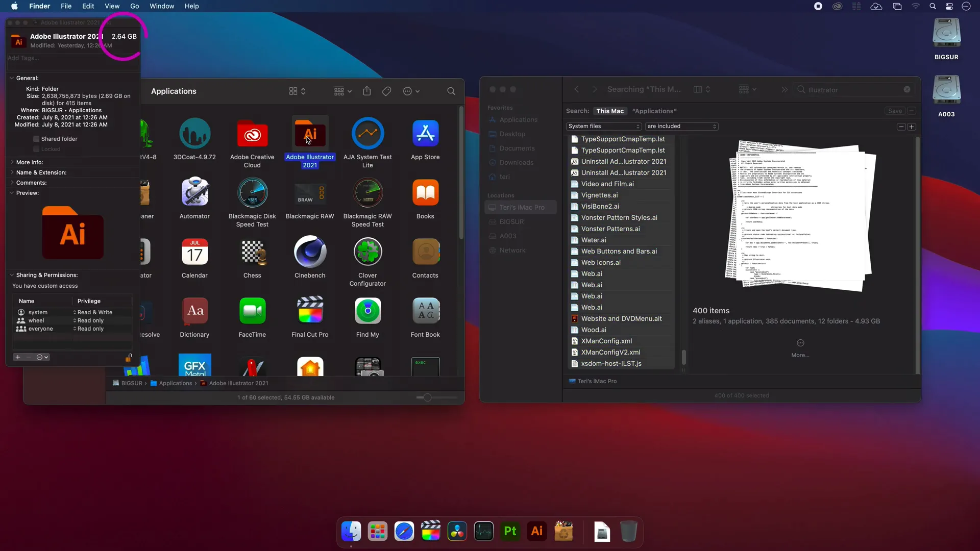This screenshot has height=551, width=980.
Task: Click View menu in menu bar
Action: click(112, 6)
